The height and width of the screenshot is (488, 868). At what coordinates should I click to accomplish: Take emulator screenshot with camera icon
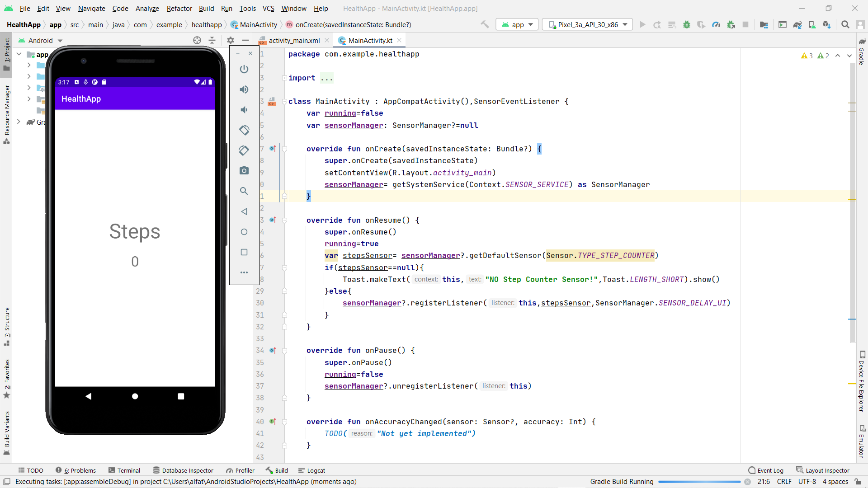point(244,170)
